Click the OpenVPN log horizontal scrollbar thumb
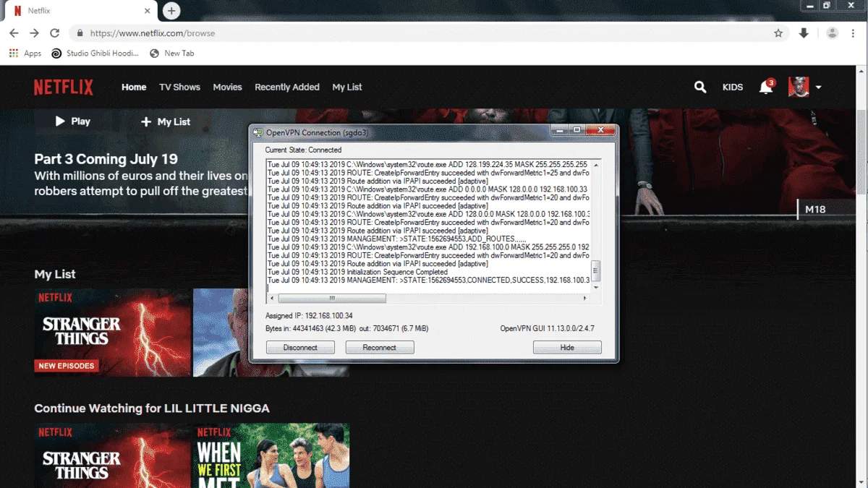The width and height of the screenshot is (868, 488). tap(332, 298)
